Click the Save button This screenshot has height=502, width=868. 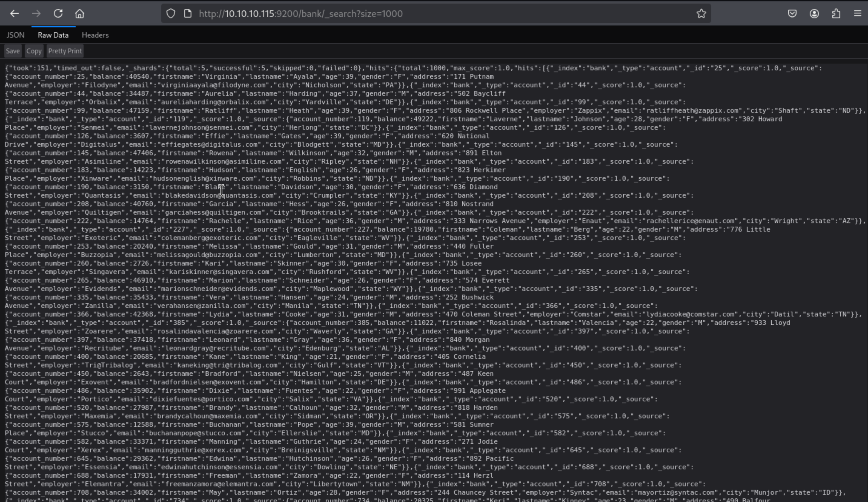pos(13,51)
